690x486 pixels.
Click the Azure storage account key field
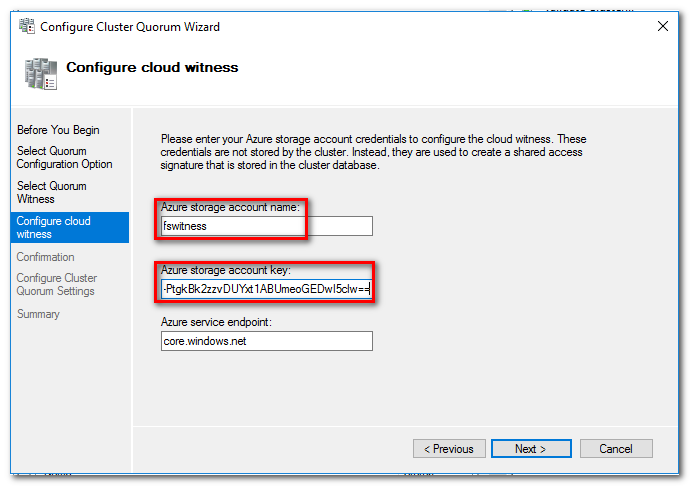click(x=267, y=289)
